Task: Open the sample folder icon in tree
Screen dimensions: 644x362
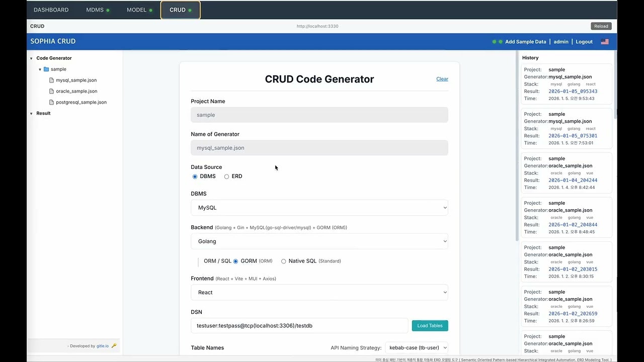Action: point(46,69)
